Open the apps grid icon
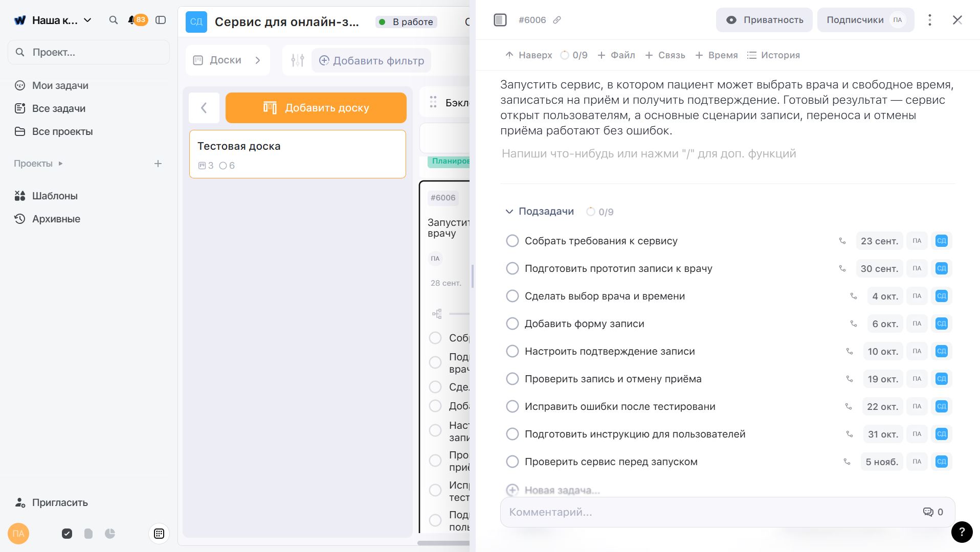The width and height of the screenshot is (980, 552). coord(159,534)
